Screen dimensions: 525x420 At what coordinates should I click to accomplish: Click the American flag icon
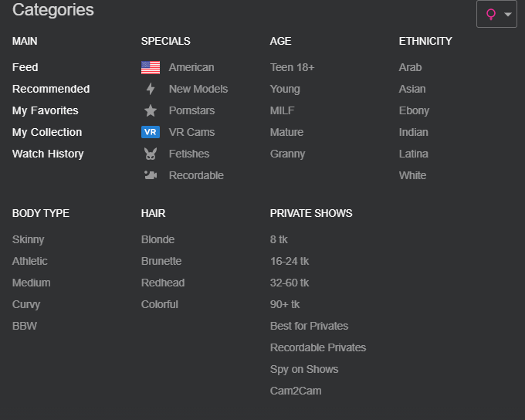pyautogui.click(x=151, y=67)
